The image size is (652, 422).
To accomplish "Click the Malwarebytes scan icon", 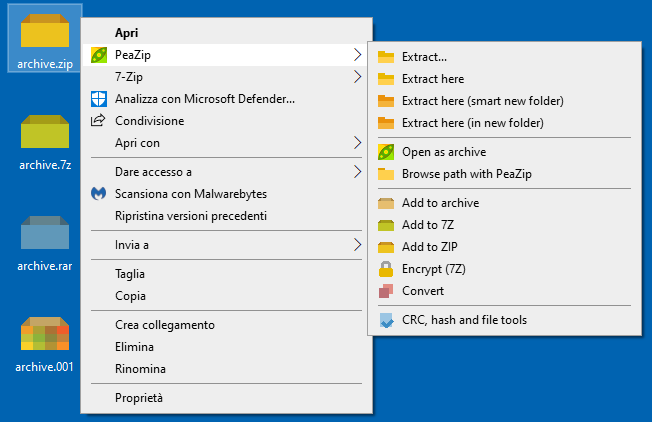I will coord(98,194).
